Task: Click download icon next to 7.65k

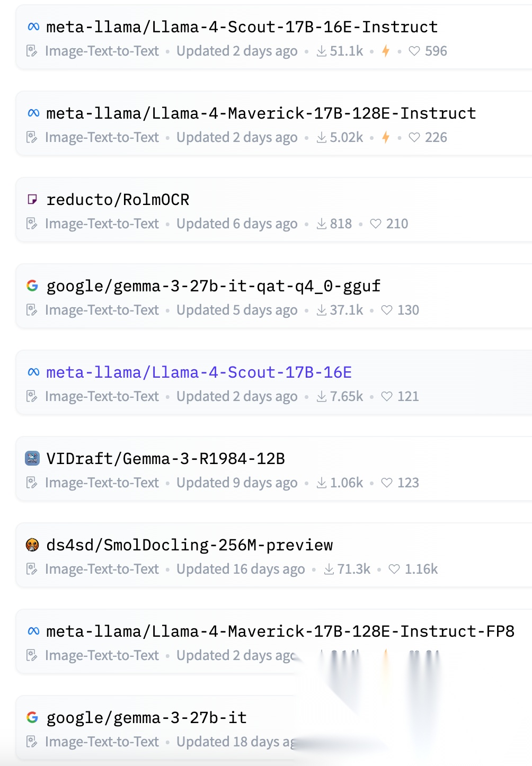Action: (321, 397)
